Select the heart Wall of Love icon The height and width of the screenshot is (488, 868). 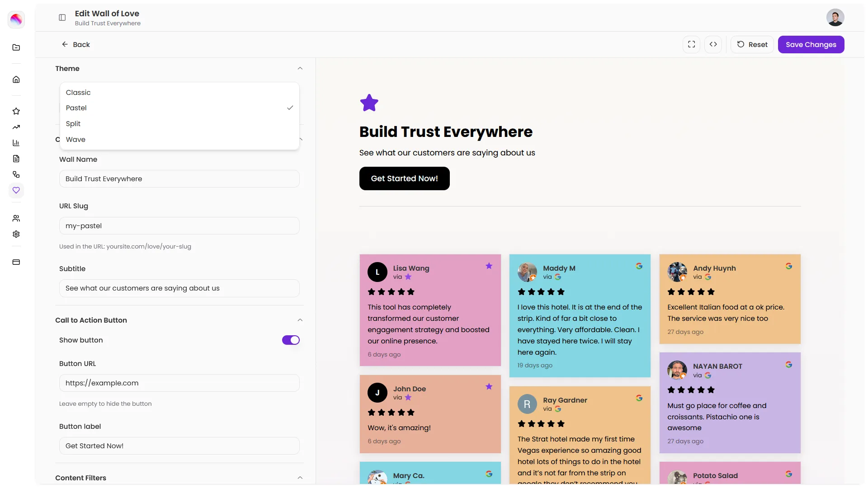coord(16,190)
